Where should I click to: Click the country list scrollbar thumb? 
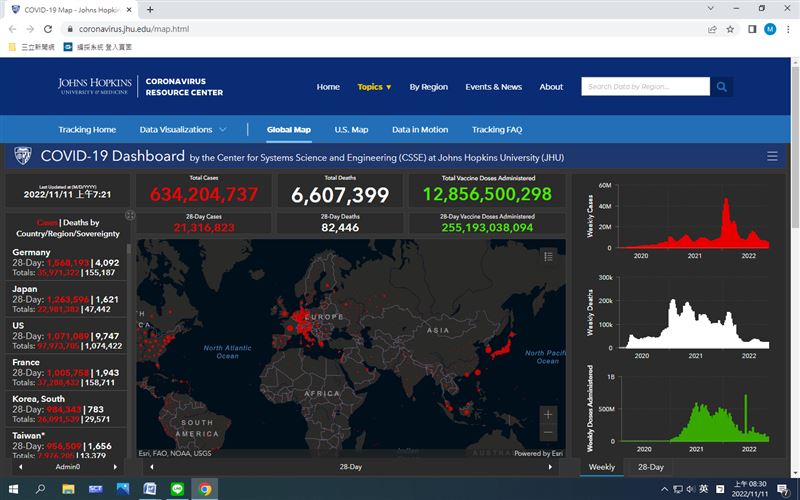click(x=129, y=248)
